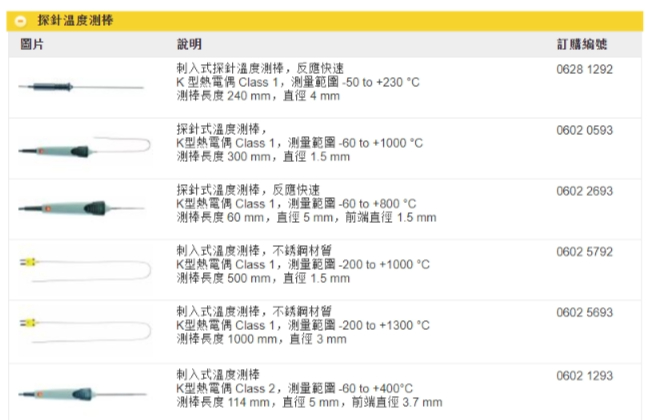Open the 0602 5792 thermocouple thumbnail
Screen dimensions: 653x420
click(x=82, y=267)
